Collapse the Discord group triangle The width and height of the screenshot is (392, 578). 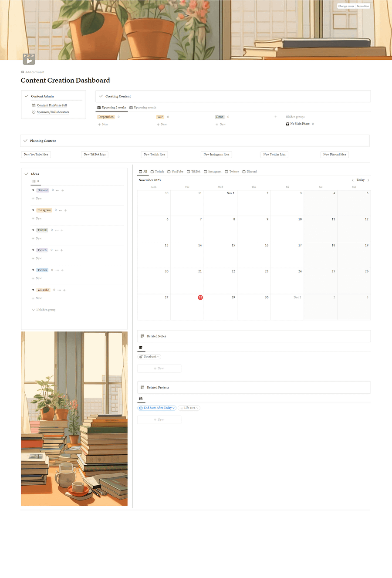pos(33,190)
